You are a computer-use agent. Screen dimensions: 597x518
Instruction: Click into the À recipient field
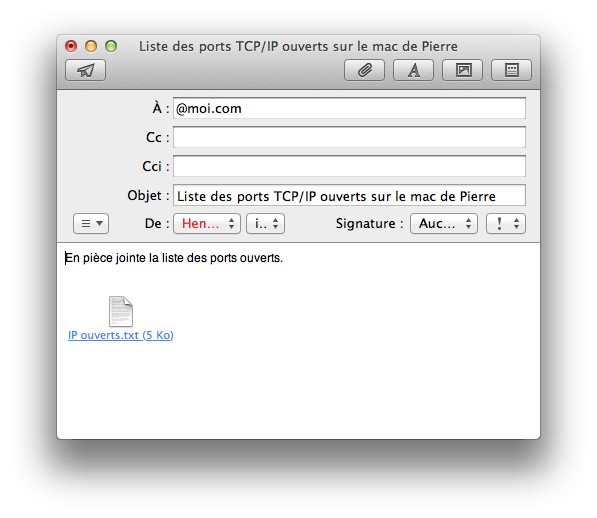pyautogui.click(x=350, y=108)
